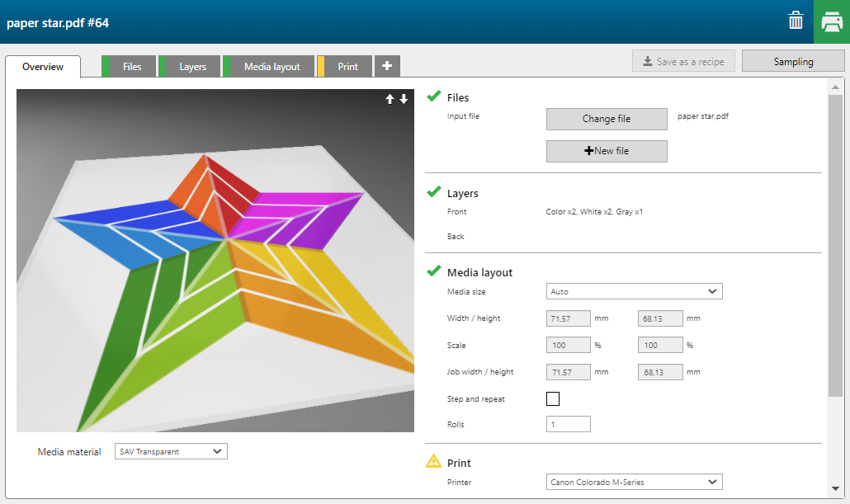Click the paper star 3D preview
This screenshot has height=504, width=850.
(x=215, y=261)
